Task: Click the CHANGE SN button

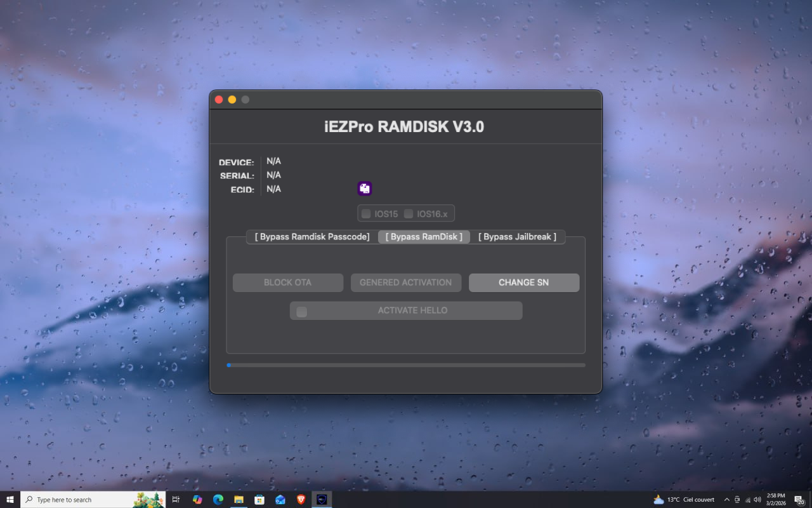Action: pos(524,282)
